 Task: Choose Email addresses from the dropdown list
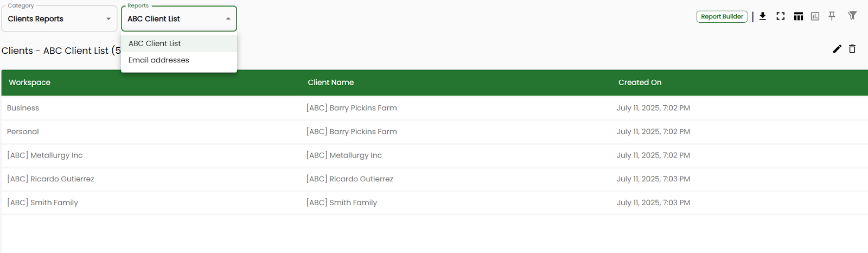[x=179, y=60]
